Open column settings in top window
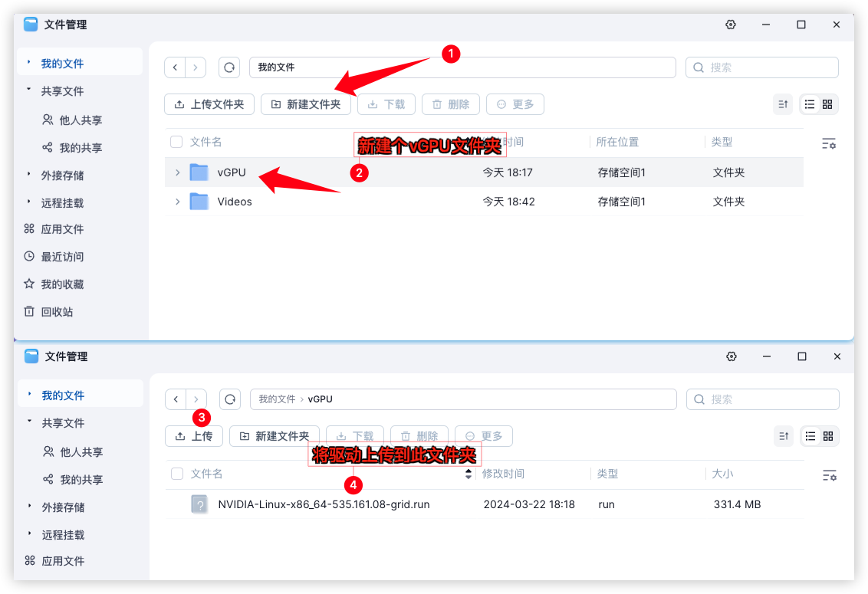Image resolution: width=868 pixels, height=594 pixels. click(x=829, y=144)
